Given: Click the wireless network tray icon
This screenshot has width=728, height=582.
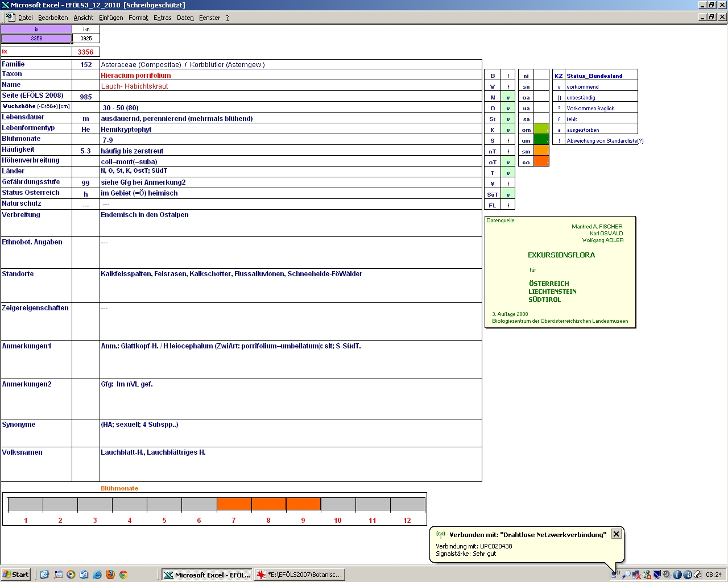Looking at the screenshot, I should pos(615,575).
